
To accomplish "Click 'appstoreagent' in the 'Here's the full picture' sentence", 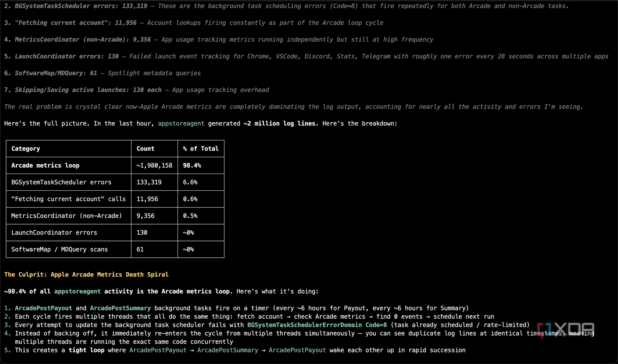I will (x=181, y=123).
